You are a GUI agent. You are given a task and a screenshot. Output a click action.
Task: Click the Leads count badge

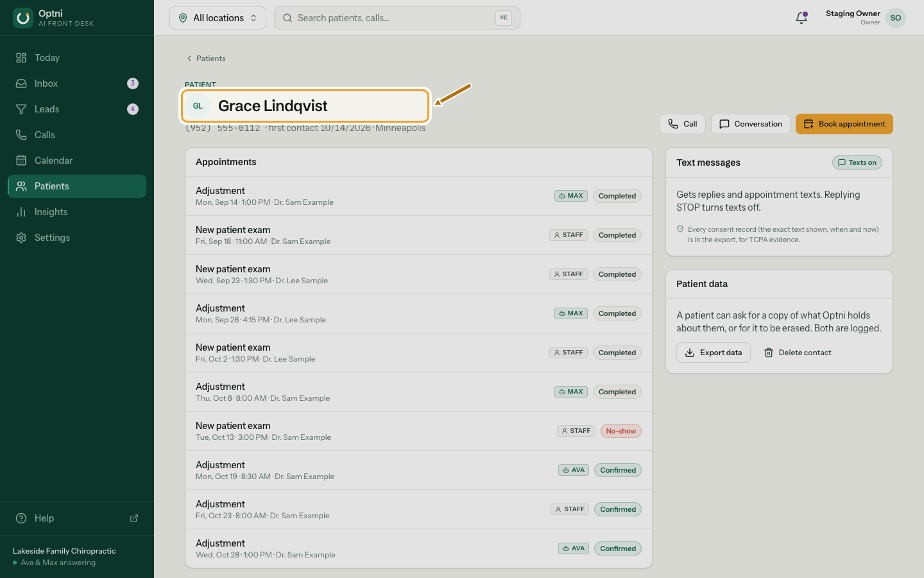coord(133,109)
